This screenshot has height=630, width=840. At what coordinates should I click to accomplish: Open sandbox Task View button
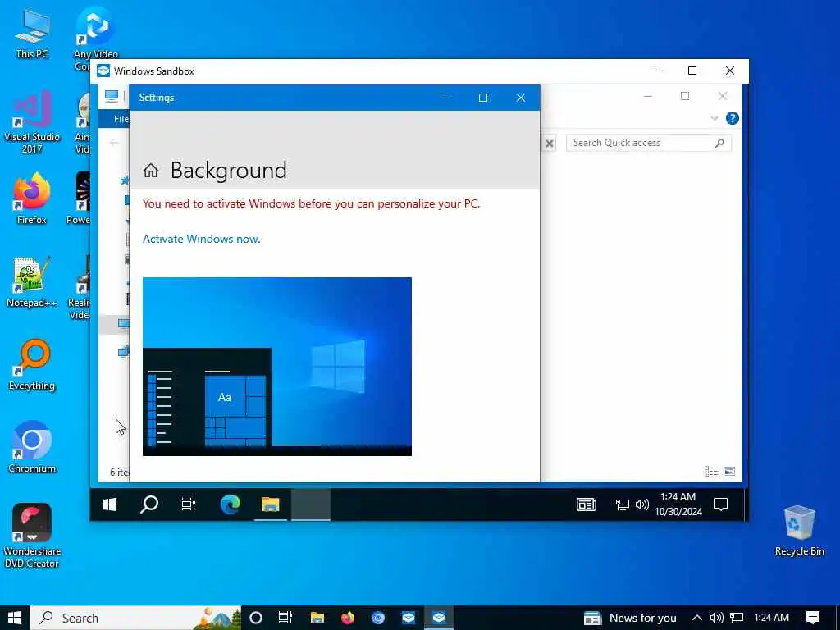pos(189,504)
